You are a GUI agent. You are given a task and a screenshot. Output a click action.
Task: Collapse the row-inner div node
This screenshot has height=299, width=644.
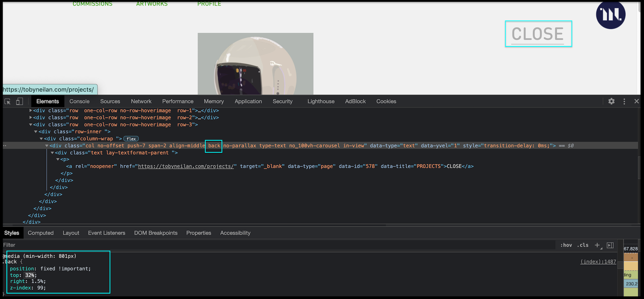click(36, 132)
